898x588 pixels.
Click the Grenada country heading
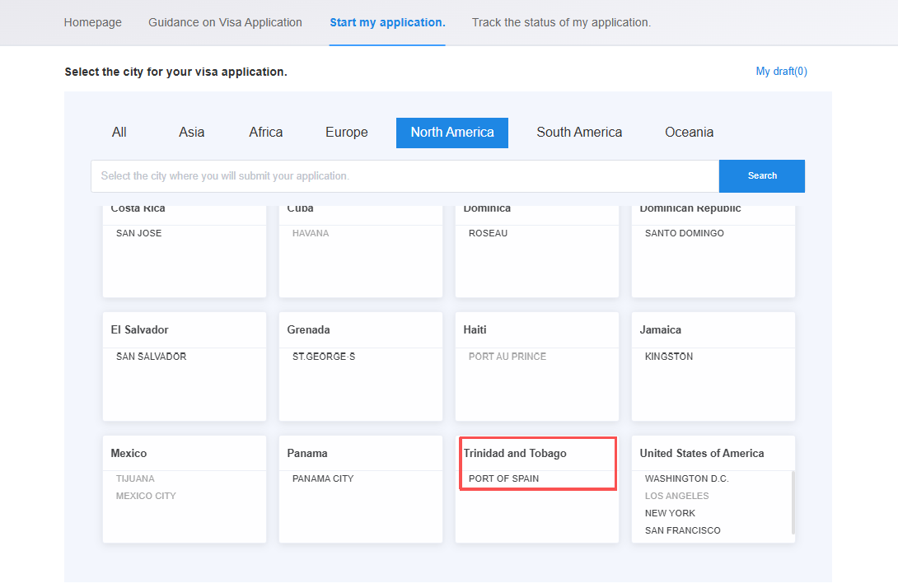[x=308, y=329]
